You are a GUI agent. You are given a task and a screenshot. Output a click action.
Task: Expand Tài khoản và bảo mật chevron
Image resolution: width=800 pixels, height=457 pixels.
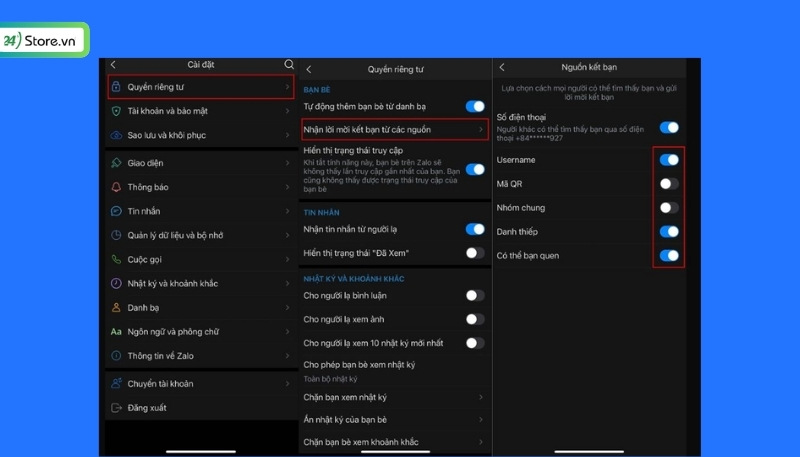[x=287, y=111]
